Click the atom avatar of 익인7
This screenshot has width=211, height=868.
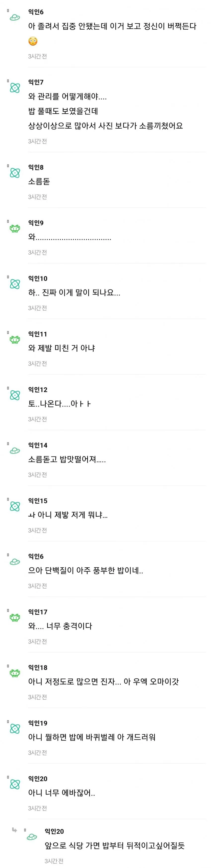15,88
